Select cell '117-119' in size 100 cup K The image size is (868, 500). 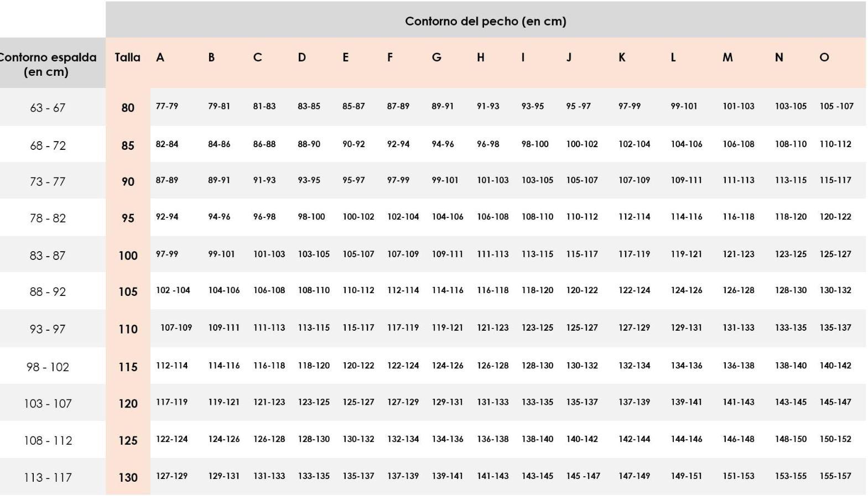click(634, 254)
